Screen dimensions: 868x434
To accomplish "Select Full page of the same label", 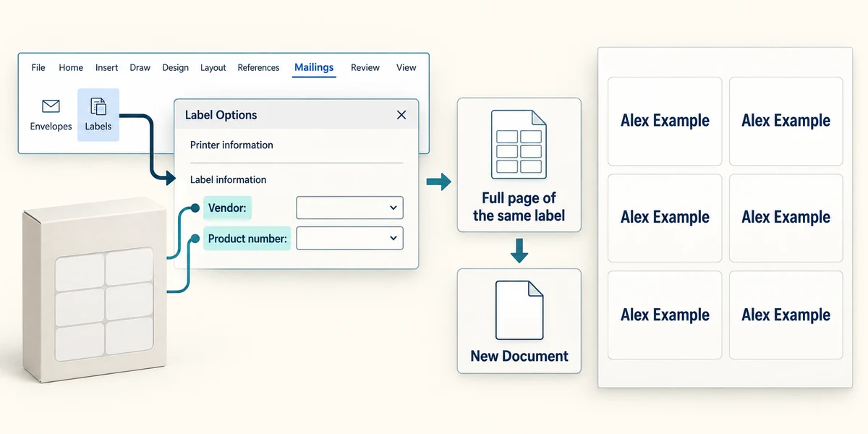I will [519, 165].
